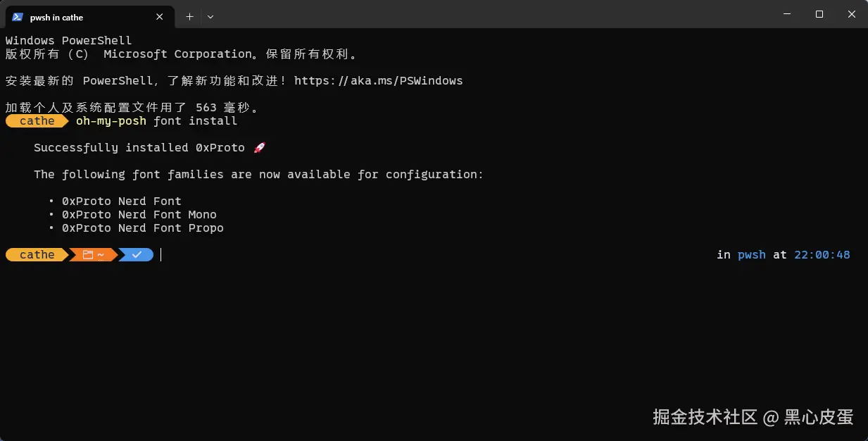The image size is (868, 441).
Task: Click the "0xProto Nerd Font Propo" line
Action: click(x=142, y=228)
